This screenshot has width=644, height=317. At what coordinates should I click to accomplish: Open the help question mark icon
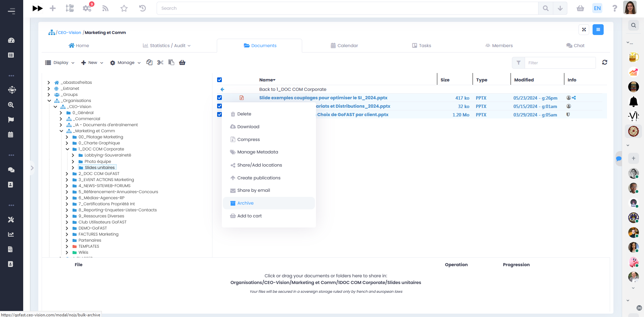(614, 8)
